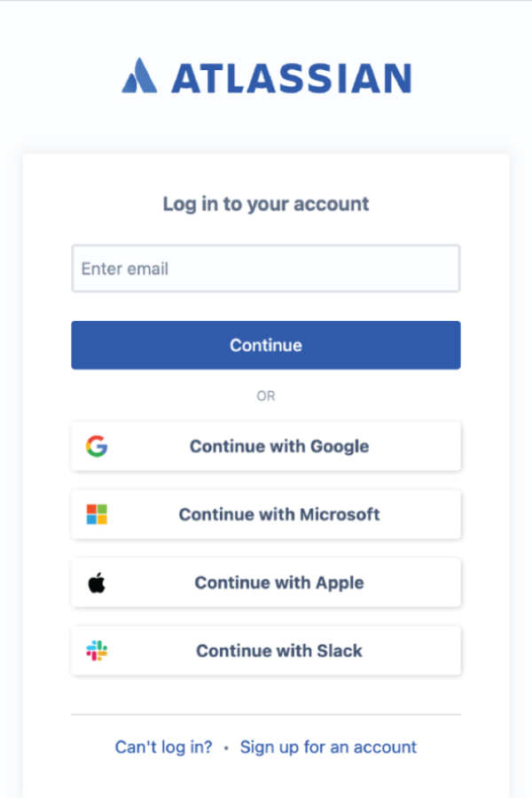The height and width of the screenshot is (798, 532).
Task: Click the Microsoft four-square logo icon
Action: point(97,514)
